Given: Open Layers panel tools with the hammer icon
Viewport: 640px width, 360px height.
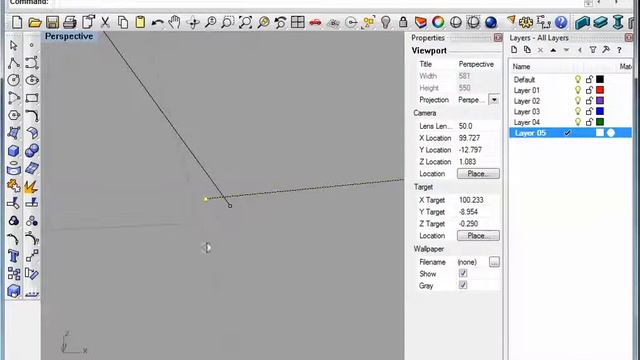Looking at the screenshot, I should (x=606, y=50).
